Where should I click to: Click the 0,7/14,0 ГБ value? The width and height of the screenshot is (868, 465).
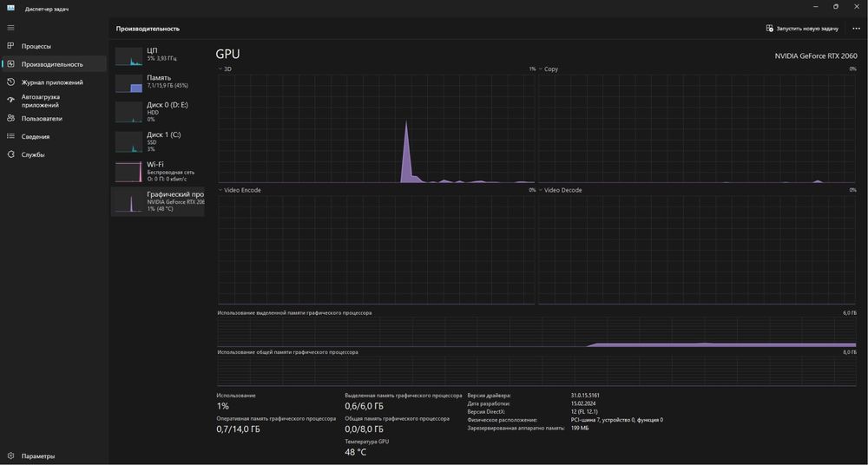(238, 429)
